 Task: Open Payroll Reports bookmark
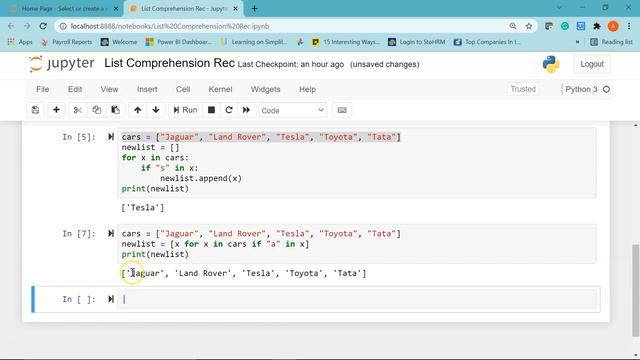(x=67, y=42)
